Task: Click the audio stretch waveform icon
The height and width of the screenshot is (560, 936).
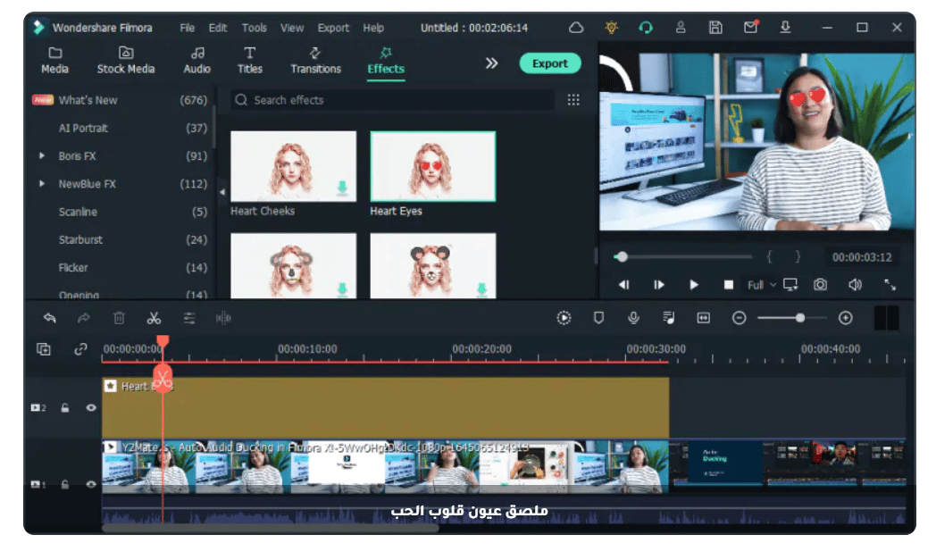Action: click(x=223, y=318)
